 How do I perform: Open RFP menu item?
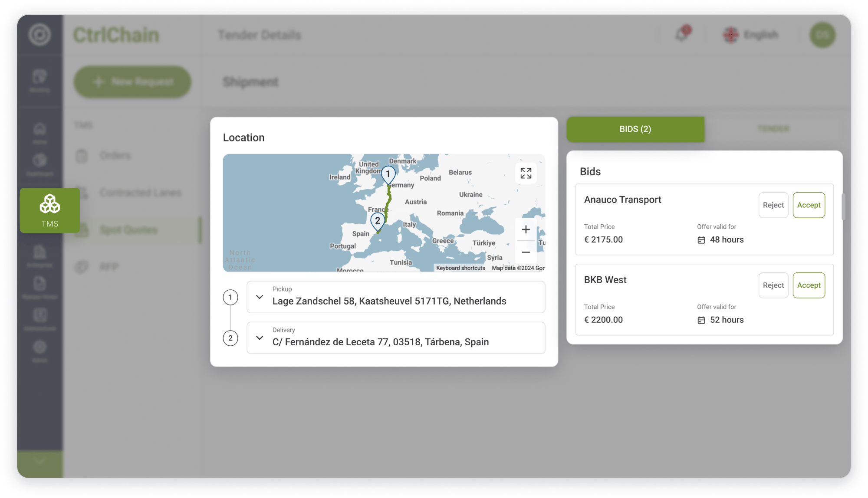[x=108, y=267]
